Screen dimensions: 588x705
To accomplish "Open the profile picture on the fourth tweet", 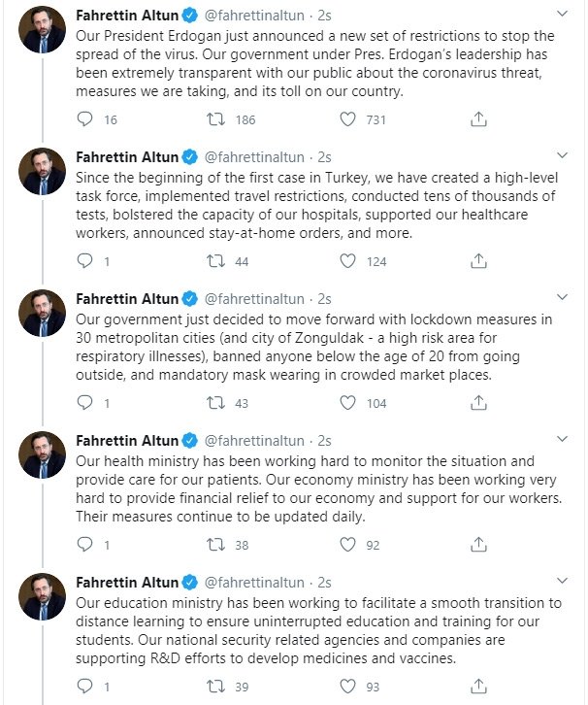I will 43,454.
